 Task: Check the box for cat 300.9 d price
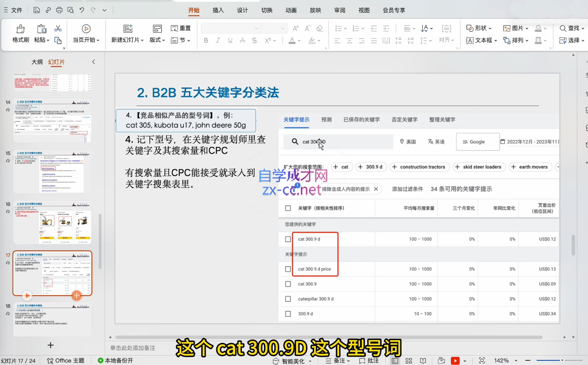point(288,269)
